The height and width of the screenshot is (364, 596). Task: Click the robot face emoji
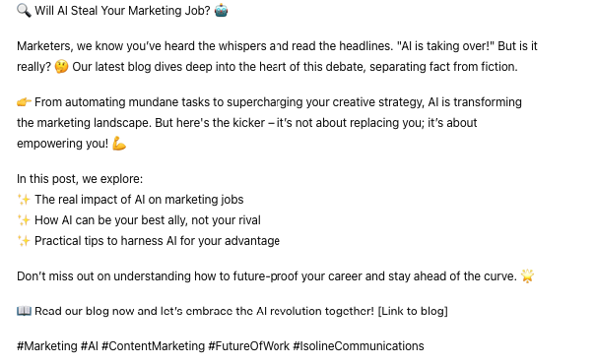pos(222,11)
